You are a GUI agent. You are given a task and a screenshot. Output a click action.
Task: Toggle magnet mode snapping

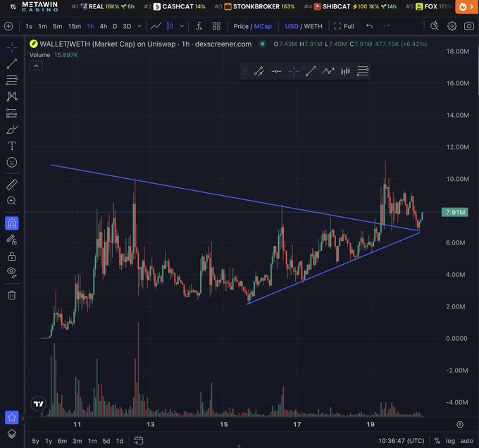12,223
